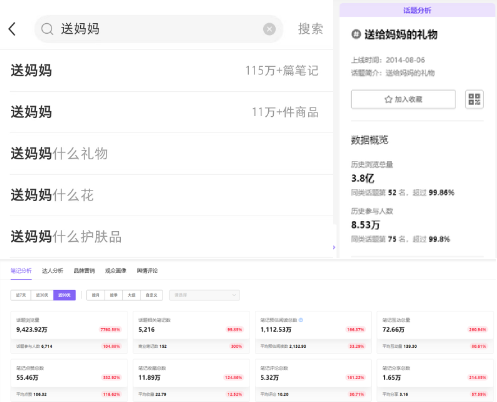Click the small purple arrow at the panel edge

click(x=334, y=247)
